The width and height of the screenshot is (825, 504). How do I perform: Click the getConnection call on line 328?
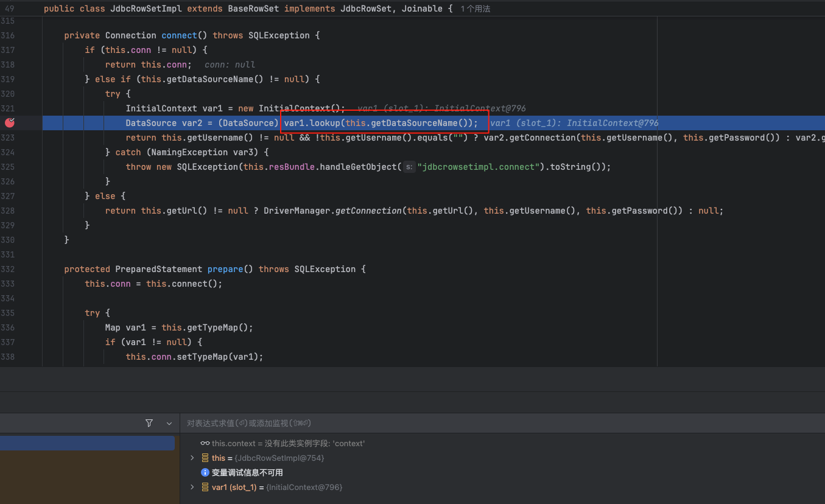tap(368, 211)
